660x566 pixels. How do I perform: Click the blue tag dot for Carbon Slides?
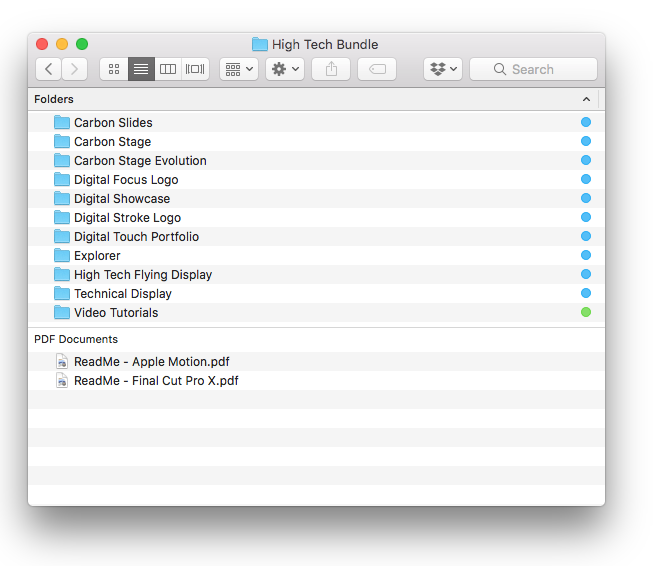coord(586,122)
